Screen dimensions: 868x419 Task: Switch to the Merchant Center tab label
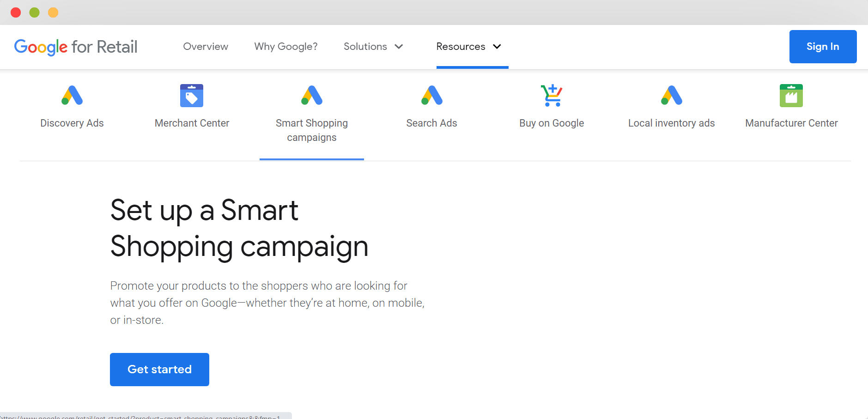click(192, 123)
